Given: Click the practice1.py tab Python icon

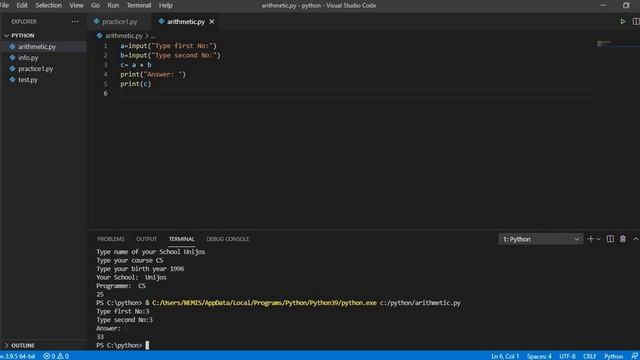Looking at the screenshot, I should (96, 21).
